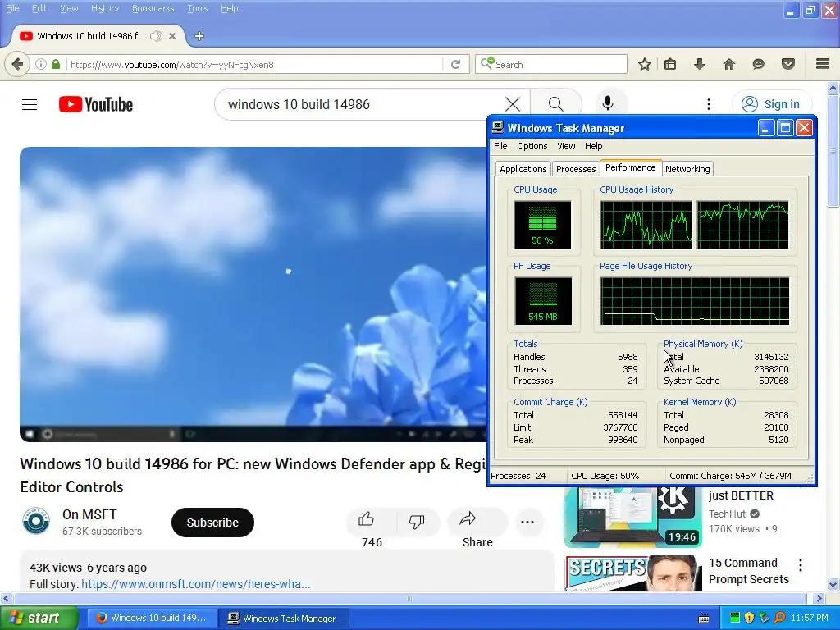Click the chat smiley icon in toolbar
This screenshot has height=630, width=840.
(x=758, y=64)
